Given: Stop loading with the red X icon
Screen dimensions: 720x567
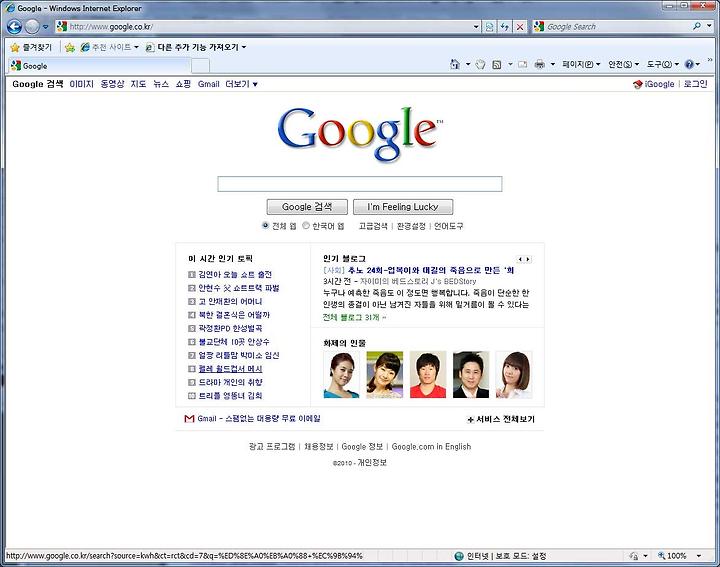Looking at the screenshot, I should 520,27.
